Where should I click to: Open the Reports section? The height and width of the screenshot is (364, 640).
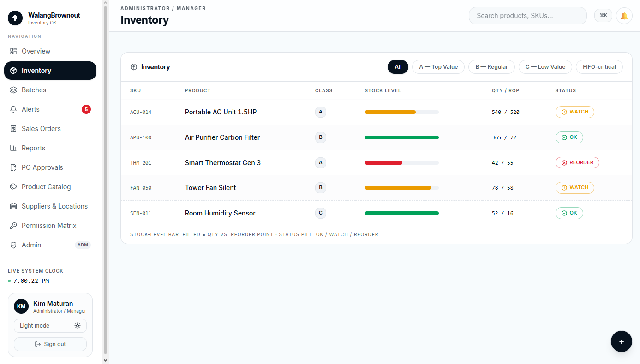[50, 148]
